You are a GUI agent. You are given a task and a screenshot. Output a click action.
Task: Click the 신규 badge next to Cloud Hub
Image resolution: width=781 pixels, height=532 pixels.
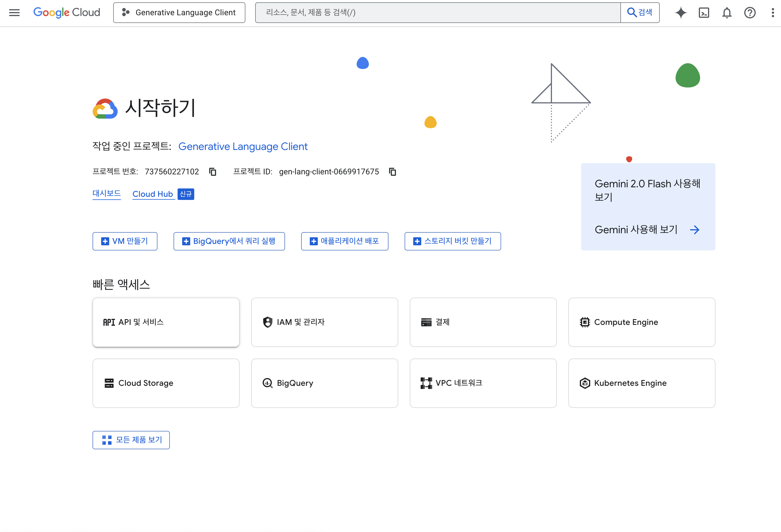point(186,194)
